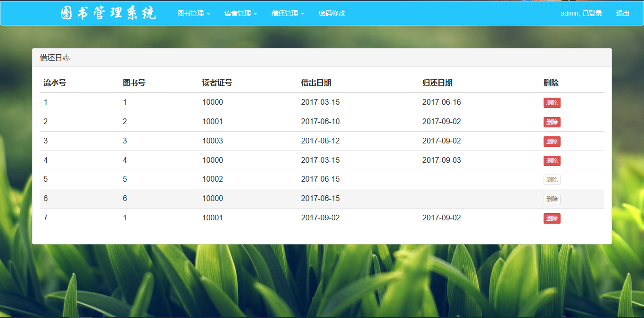Expand the 读者管理 dropdown menu
This screenshot has height=318, width=644.
point(240,13)
